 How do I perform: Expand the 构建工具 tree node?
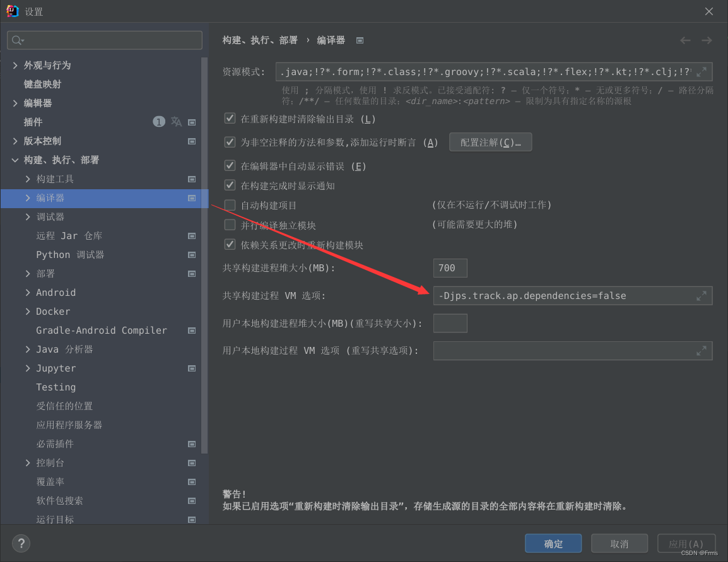point(28,179)
